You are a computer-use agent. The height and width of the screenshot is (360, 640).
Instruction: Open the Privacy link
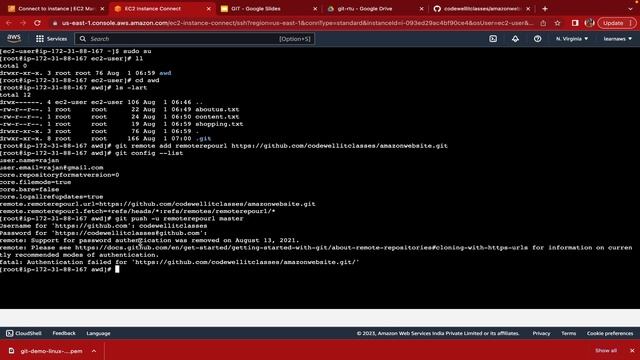(541, 333)
